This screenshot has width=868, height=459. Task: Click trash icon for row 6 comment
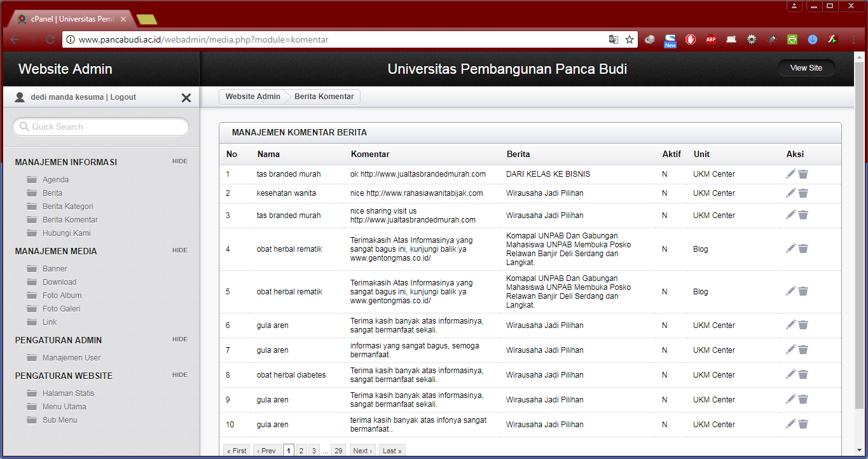click(803, 325)
